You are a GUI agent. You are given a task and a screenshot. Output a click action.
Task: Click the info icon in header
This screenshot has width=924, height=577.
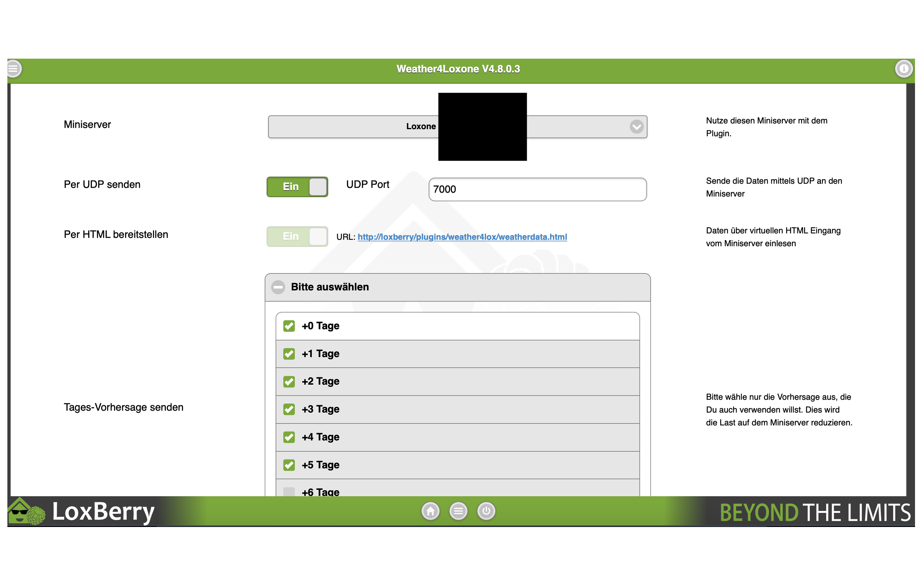[x=903, y=69]
